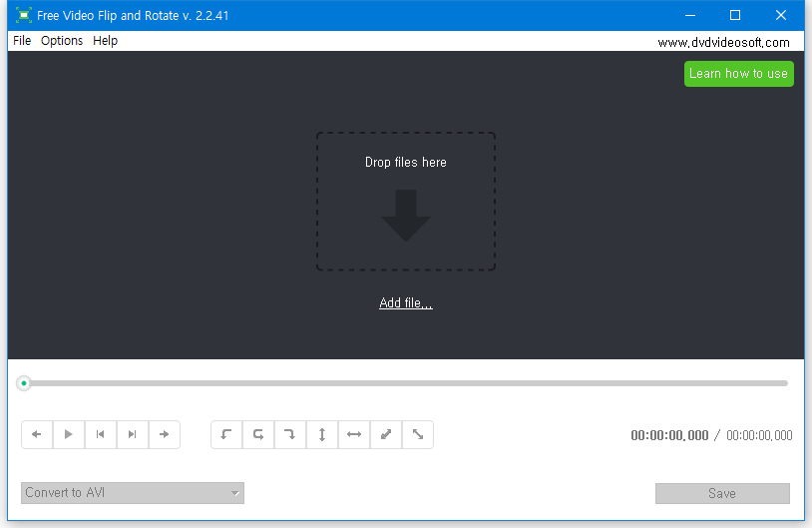Click the seek slider handle
This screenshot has width=812, height=528.
pyautogui.click(x=24, y=383)
